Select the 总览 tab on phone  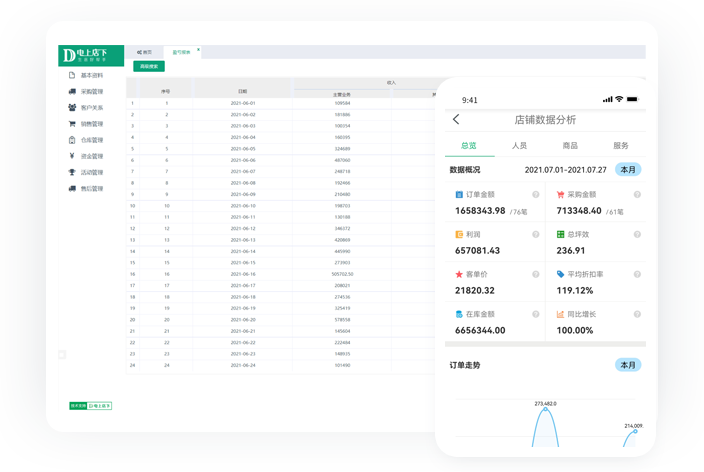pyautogui.click(x=469, y=146)
